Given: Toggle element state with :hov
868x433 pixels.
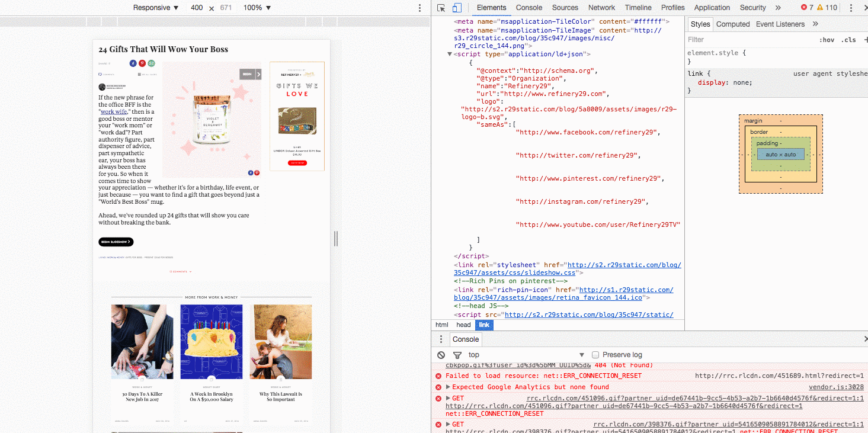Looking at the screenshot, I should pos(827,40).
